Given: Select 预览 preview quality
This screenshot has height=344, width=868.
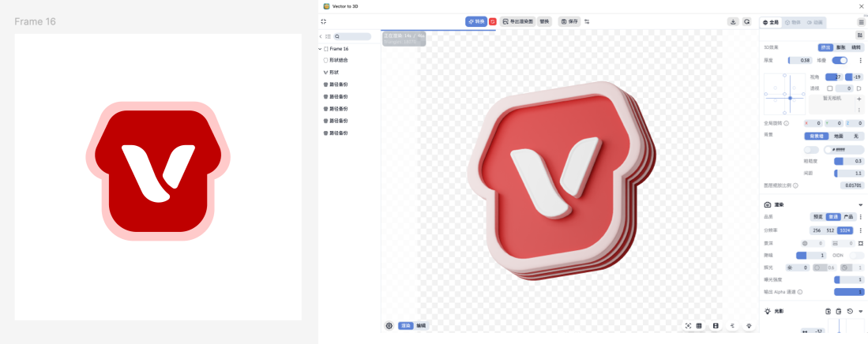Looking at the screenshot, I should pos(817,217).
